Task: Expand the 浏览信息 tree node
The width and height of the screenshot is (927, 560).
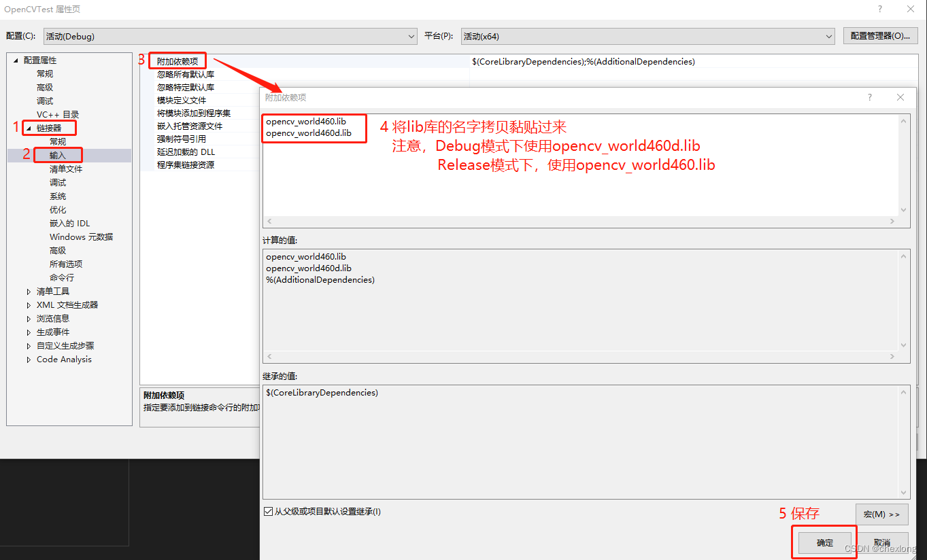Action: [29, 319]
